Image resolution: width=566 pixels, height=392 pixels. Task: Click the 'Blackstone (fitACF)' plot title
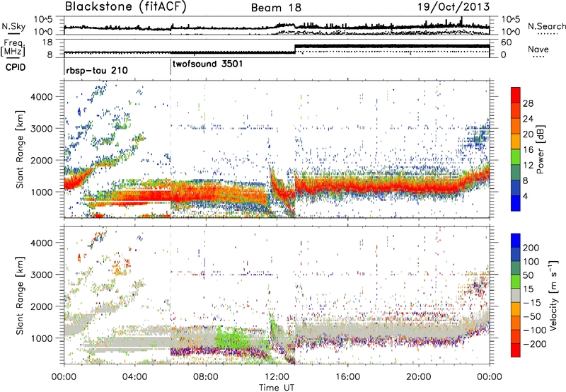(126, 6)
